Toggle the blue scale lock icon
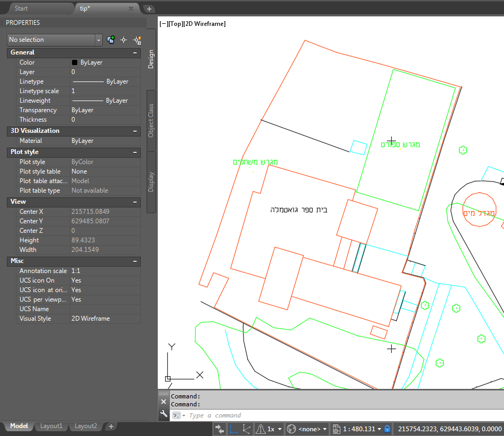 388,429
